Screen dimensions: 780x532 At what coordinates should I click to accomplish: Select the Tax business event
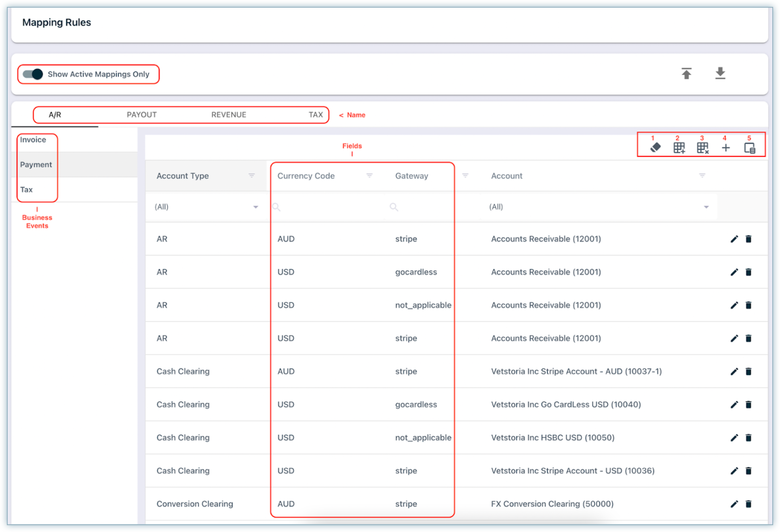click(x=27, y=190)
